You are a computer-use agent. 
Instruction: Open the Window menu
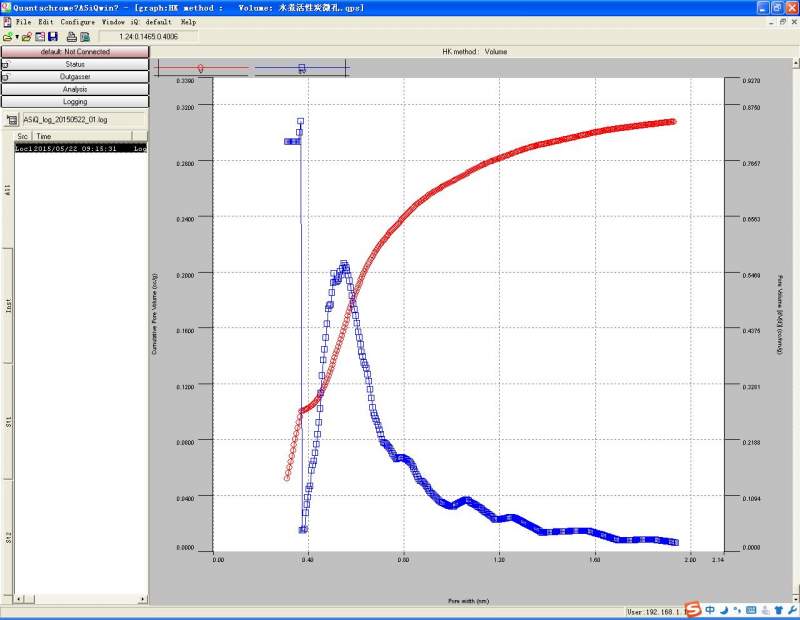[113, 22]
